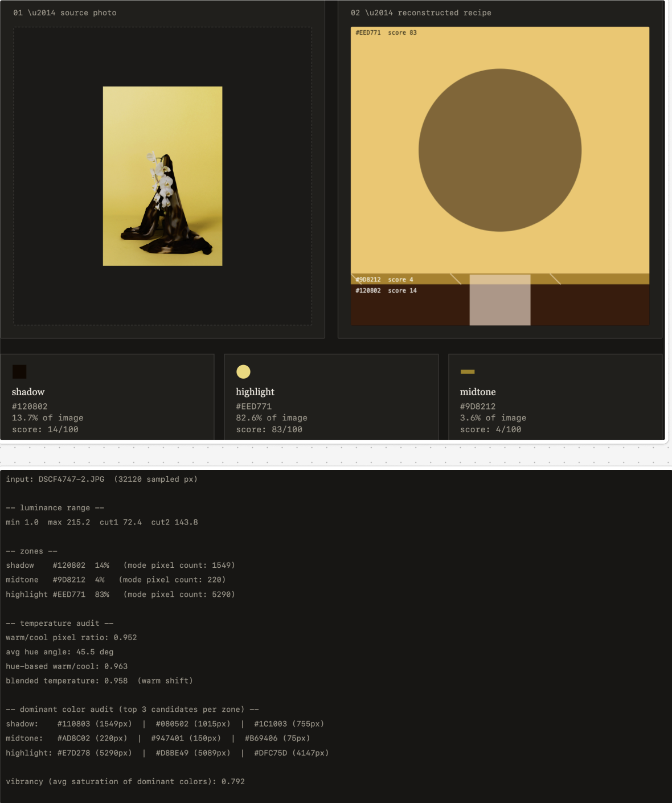Click '13.7% of image' text
This screenshot has width=672, height=803.
pos(48,418)
